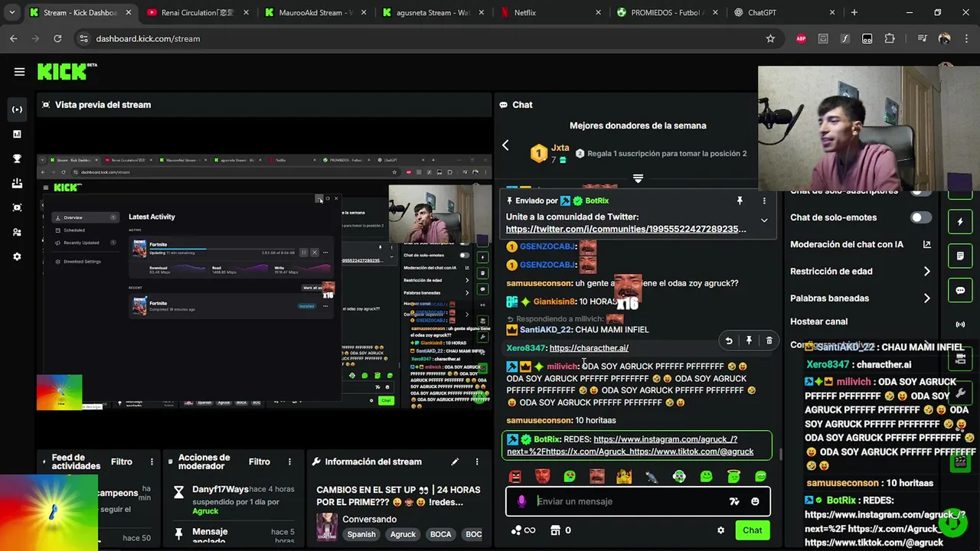Screen dimensions: 980x551
Task: Click the lightning bolt button in the right column
Action: pyautogui.click(x=960, y=222)
